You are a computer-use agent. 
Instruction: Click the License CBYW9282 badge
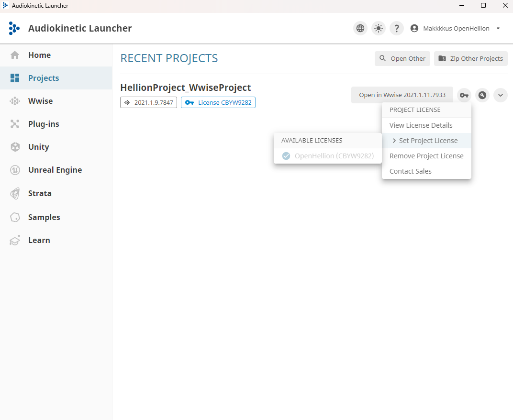[x=218, y=102]
